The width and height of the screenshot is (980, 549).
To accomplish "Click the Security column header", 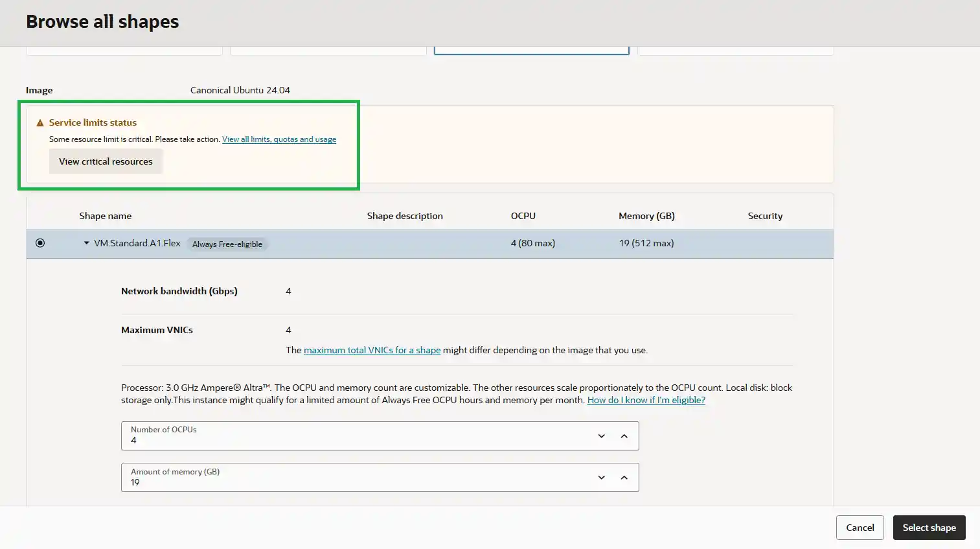I will pyautogui.click(x=764, y=216).
